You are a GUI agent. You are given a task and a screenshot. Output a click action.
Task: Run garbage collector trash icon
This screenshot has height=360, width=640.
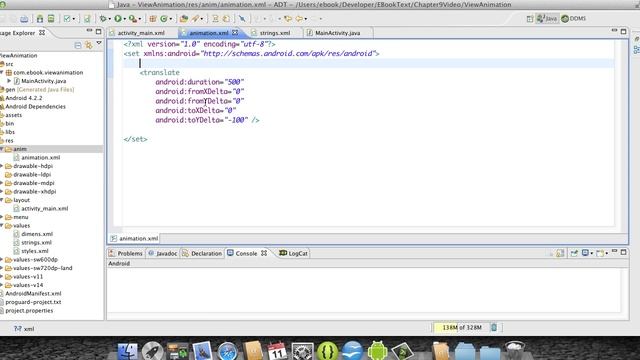(494, 327)
